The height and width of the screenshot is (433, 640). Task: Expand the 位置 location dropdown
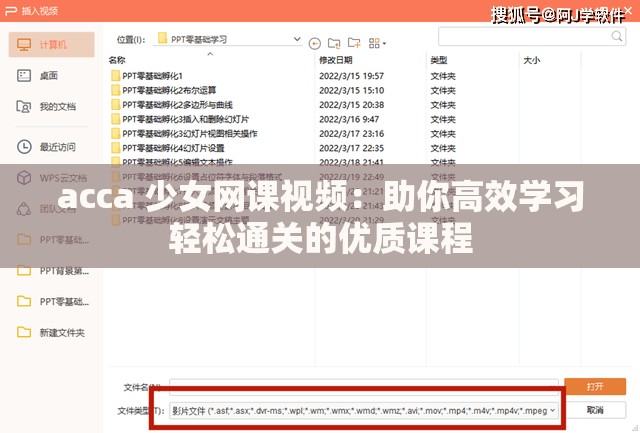tap(297, 39)
